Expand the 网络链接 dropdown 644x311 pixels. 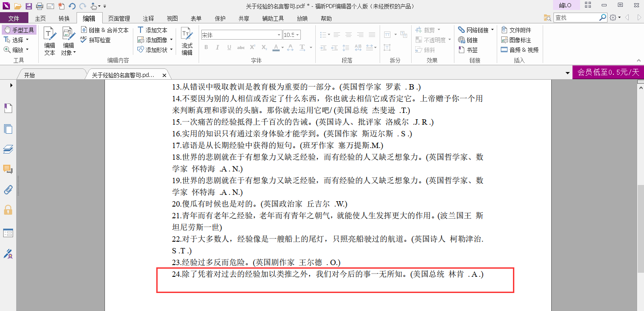point(492,30)
